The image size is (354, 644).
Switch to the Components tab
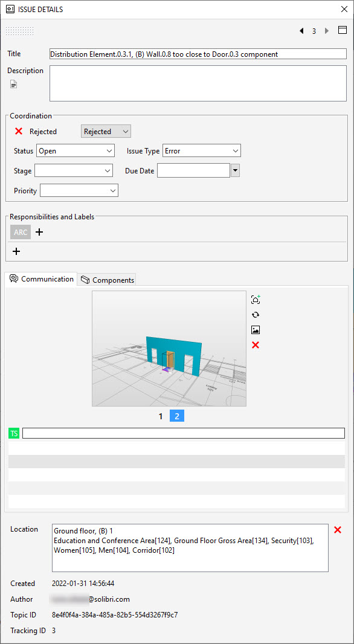108,280
